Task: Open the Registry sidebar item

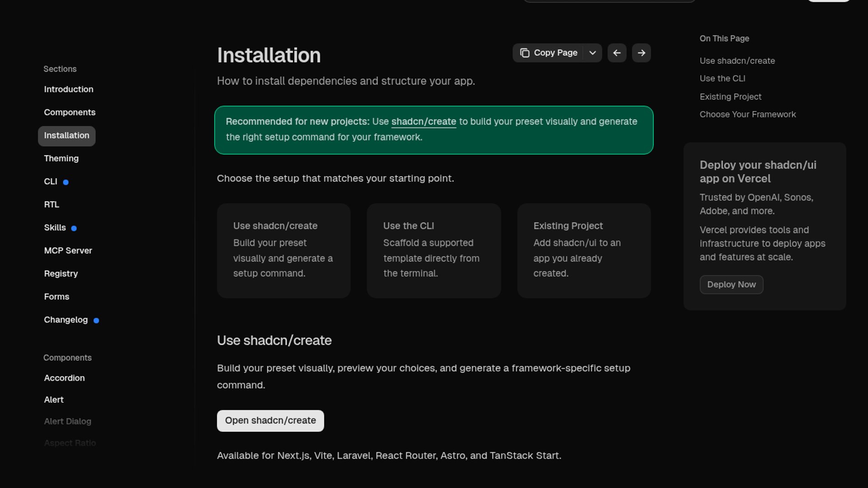Action: (61, 274)
